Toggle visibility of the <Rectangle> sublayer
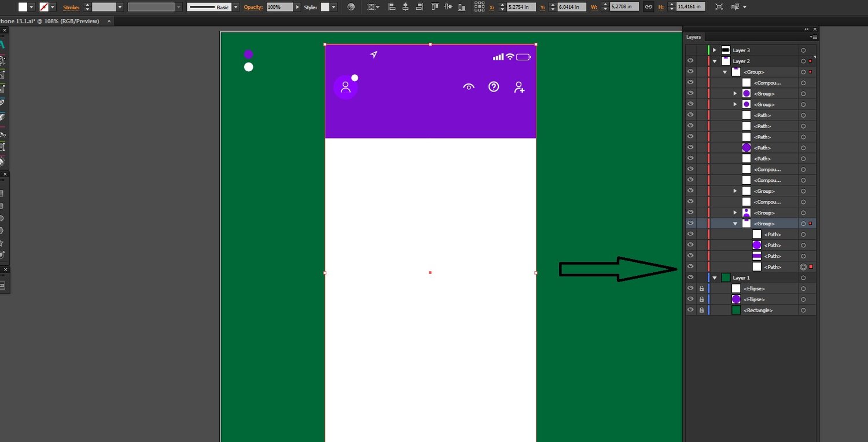This screenshot has height=442, width=868. pyautogui.click(x=690, y=311)
